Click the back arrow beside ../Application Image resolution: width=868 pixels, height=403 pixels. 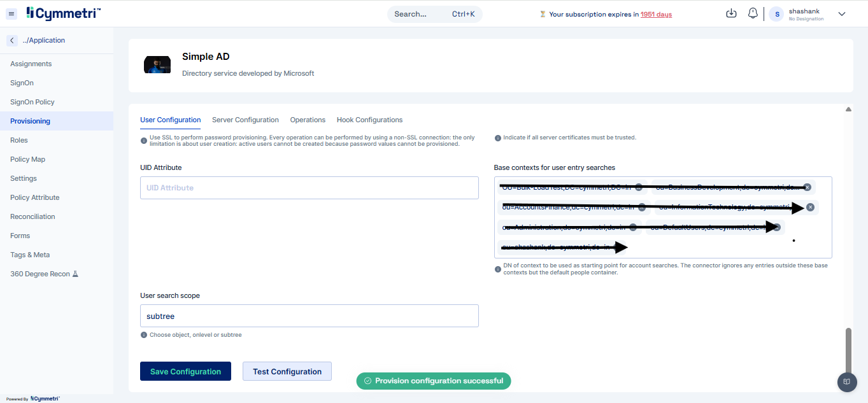(12, 40)
